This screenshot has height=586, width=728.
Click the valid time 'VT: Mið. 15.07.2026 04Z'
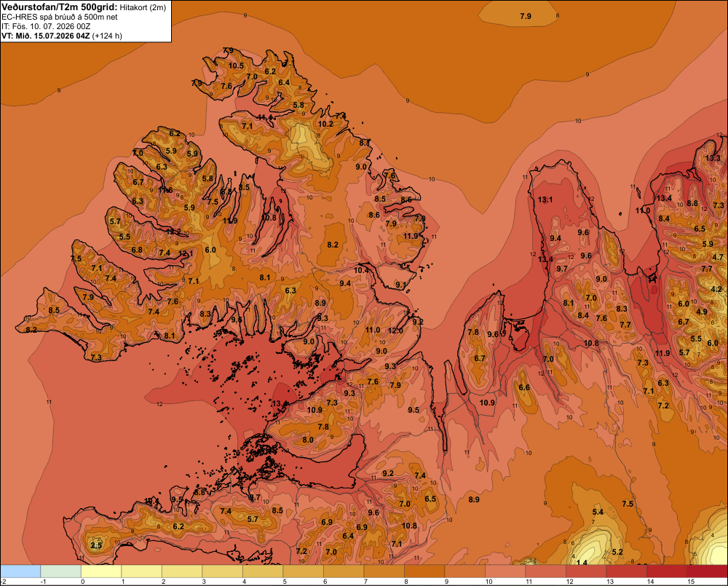point(45,36)
